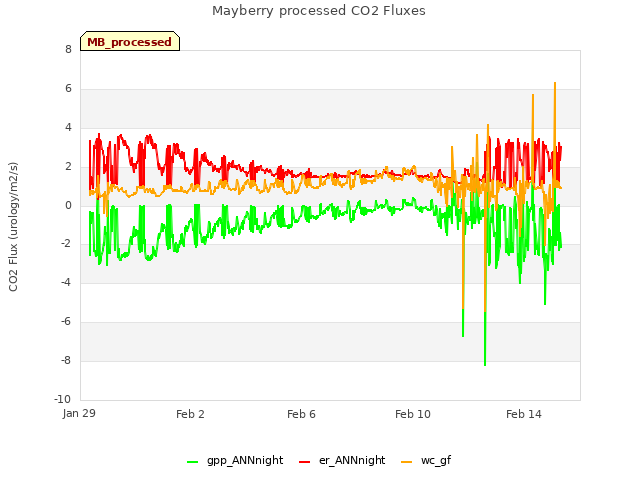
Task: Click the Feb 2 x-axis label
Action: (x=190, y=414)
